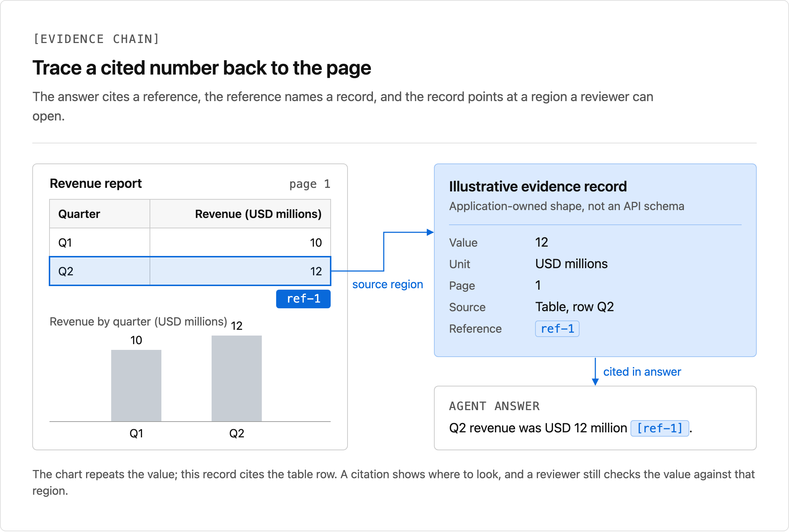789x532 pixels.
Task: Open the ref-1 reference chip in evidence record
Action: [557, 329]
